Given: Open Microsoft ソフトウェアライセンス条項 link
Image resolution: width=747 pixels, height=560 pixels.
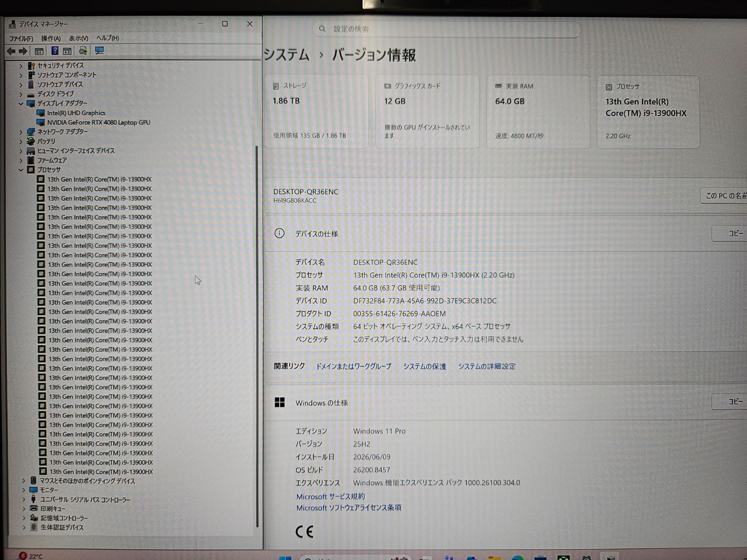Looking at the screenshot, I should click(x=349, y=508).
